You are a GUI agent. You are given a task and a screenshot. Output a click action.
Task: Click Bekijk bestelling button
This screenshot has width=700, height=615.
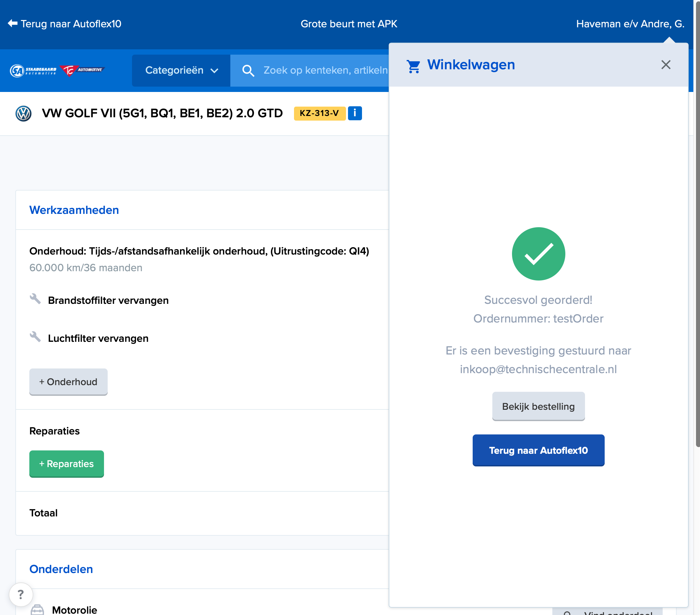tap(538, 406)
